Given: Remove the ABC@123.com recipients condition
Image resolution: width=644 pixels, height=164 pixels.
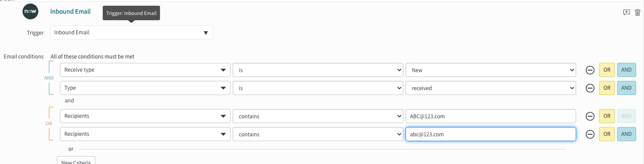Looking at the screenshot, I should [x=590, y=116].
